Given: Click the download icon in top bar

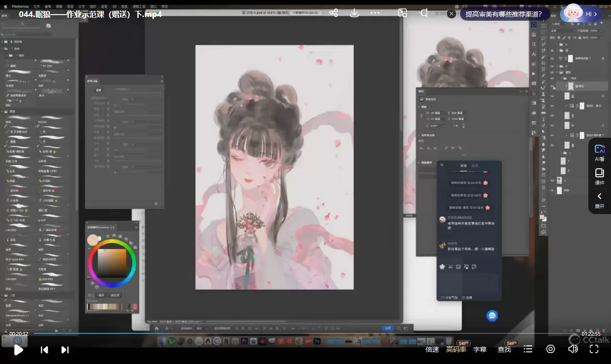Looking at the screenshot, I should point(354,13).
